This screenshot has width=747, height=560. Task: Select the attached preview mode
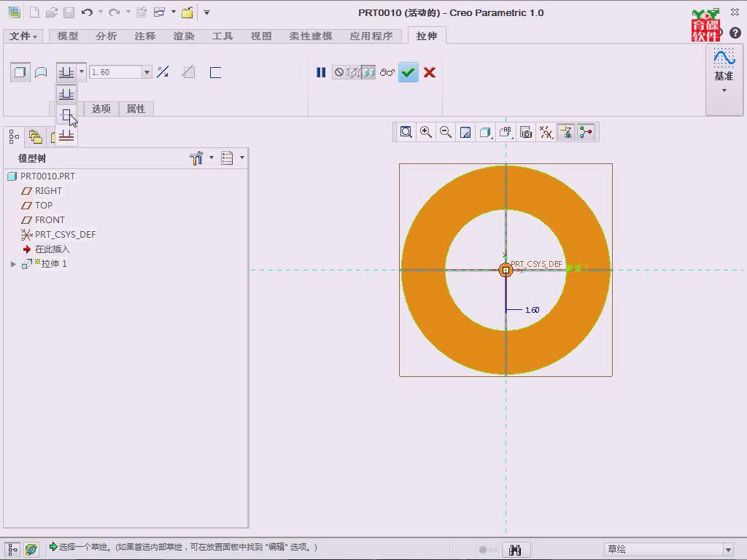click(368, 72)
